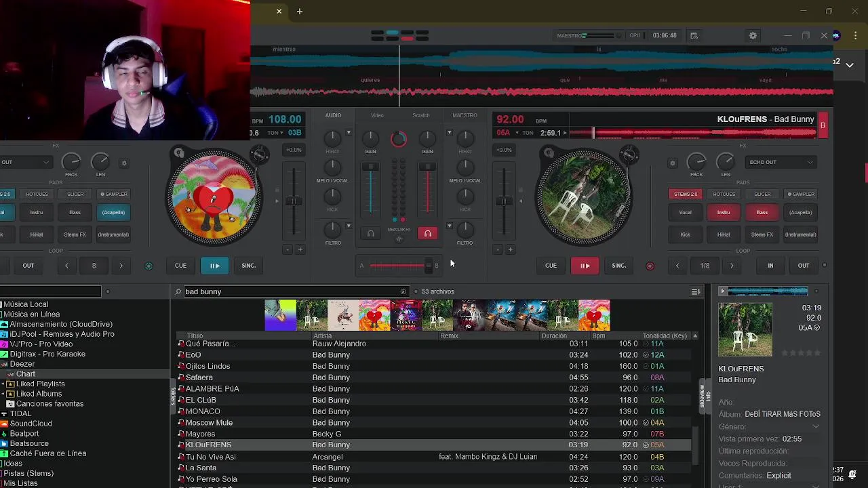Set loop IN on right deck
The image size is (868, 488).
(770, 266)
